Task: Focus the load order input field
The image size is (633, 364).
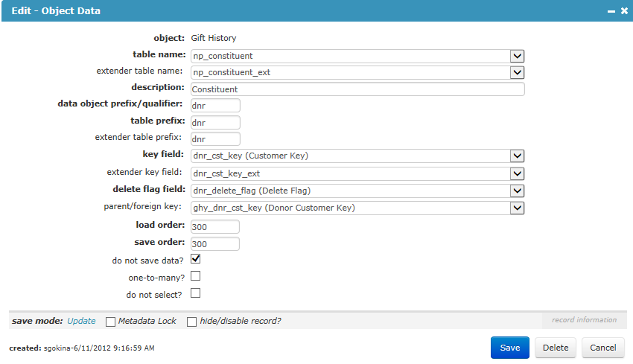Action: (214, 227)
